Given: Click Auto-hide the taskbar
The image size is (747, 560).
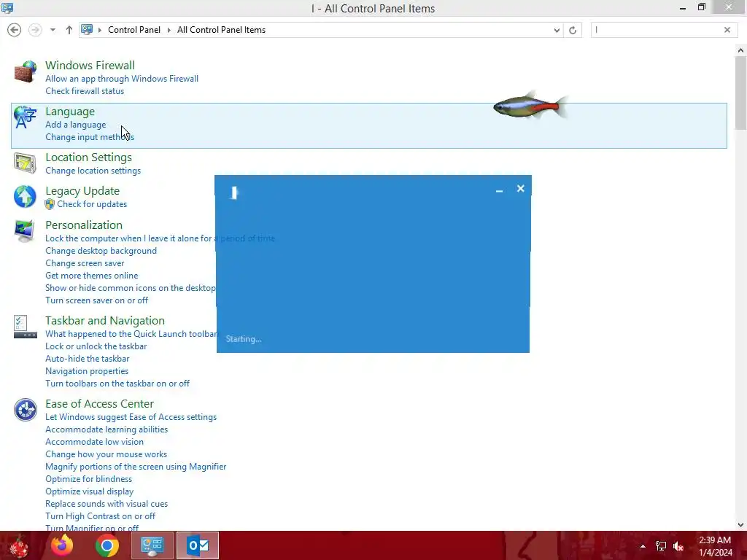Looking at the screenshot, I should (x=88, y=359).
